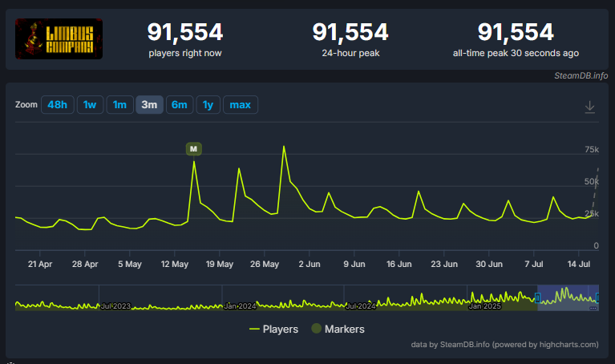The width and height of the screenshot is (615, 364).
Task: Click the 21 Apr axis label
Action: [40, 264]
